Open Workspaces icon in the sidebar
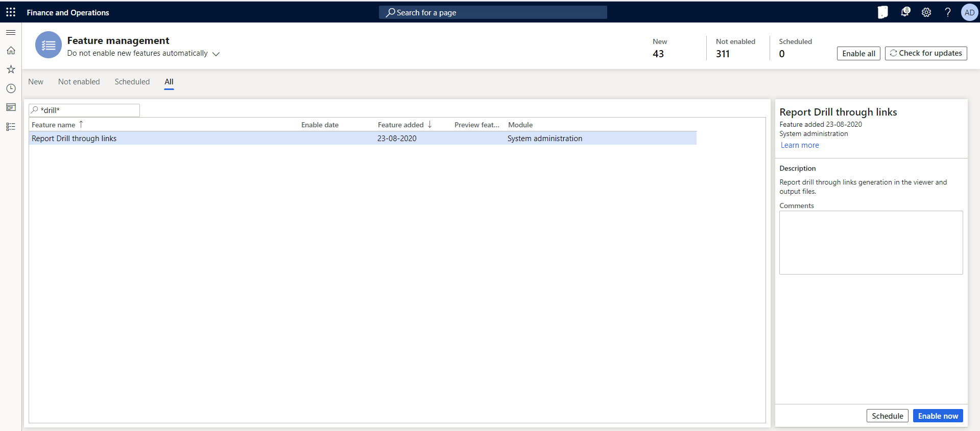 coord(11,107)
